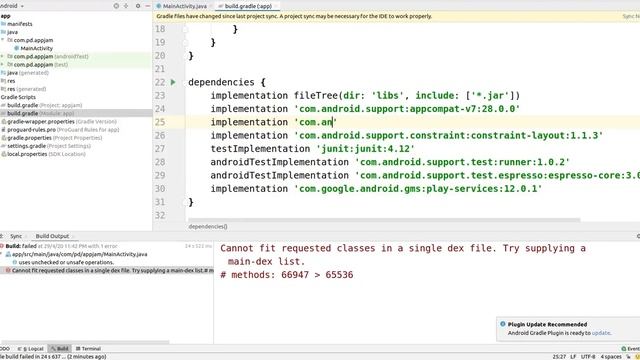Image resolution: width=640 pixels, height=360 pixels.
Task: Select MainActivity.java path in build output
Action: (79, 254)
